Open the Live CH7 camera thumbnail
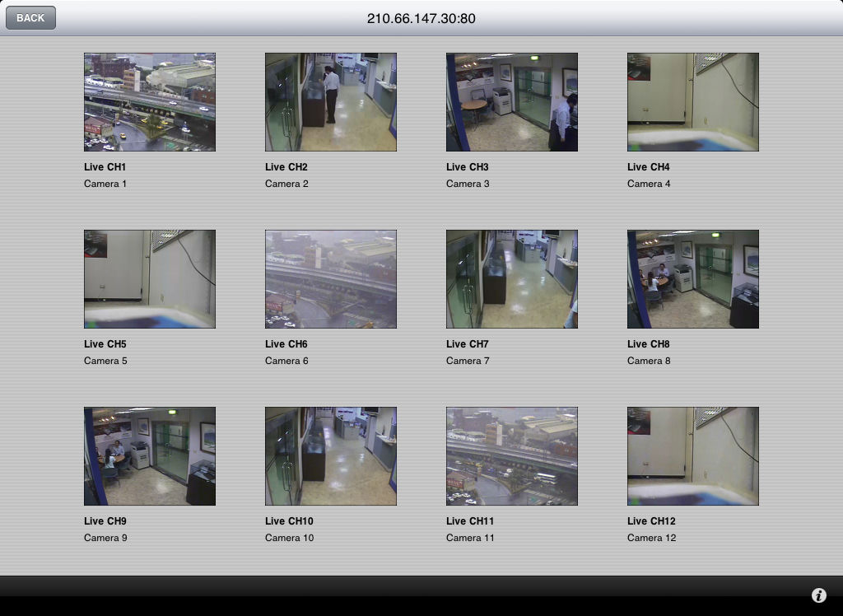This screenshot has height=616, width=843. pos(512,278)
